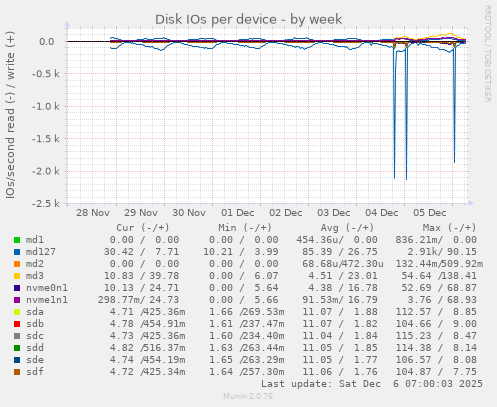Image resolution: width=497 pixels, height=407 pixels.
Task: Click the '02 Dec' x-axis label
Action: (x=286, y=213)
